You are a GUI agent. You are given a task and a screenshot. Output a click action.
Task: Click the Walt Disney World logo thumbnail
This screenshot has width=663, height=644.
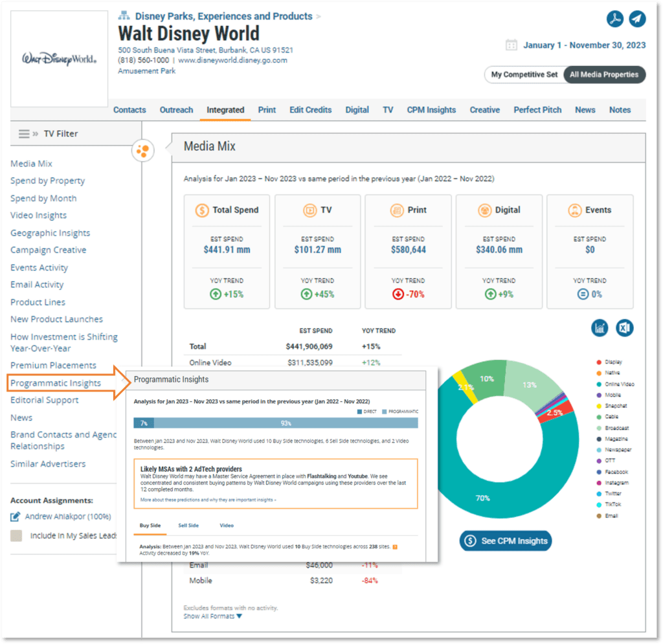(59, 59)
